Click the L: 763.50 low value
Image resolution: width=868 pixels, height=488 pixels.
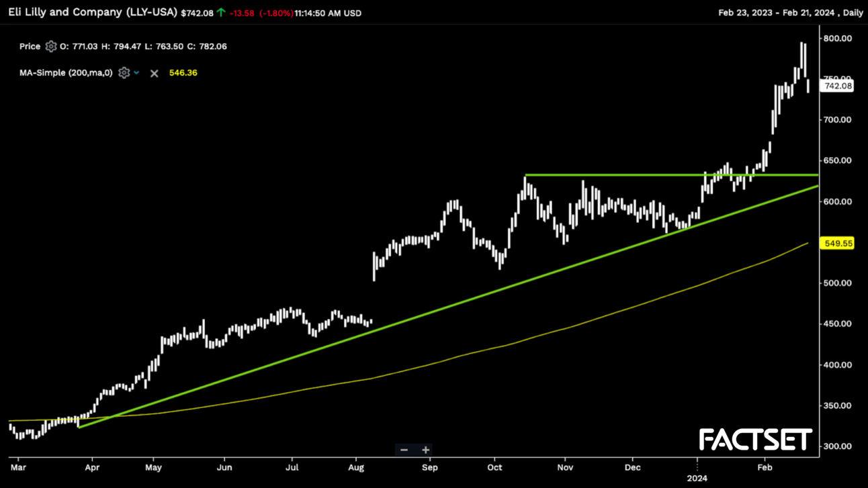pyautogui.click(x=164, y=46)
